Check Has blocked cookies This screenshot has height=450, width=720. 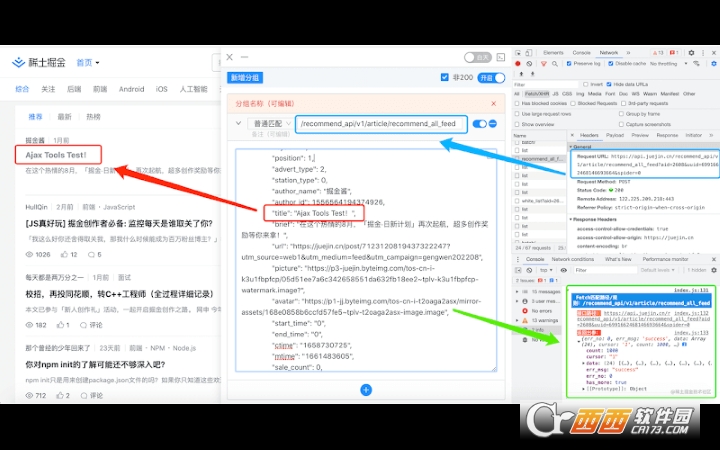pyautogui.click(x=518, y=104)
